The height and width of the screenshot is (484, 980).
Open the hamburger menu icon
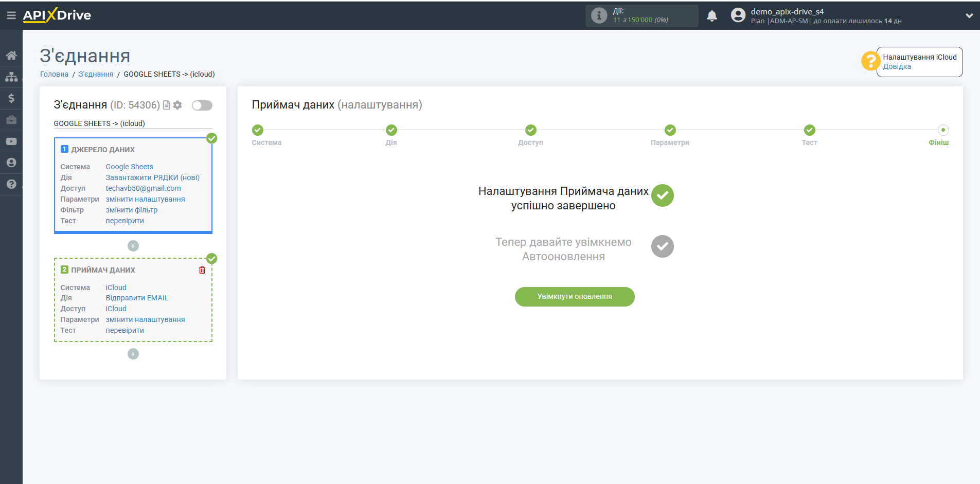click(x=11, y=15)
